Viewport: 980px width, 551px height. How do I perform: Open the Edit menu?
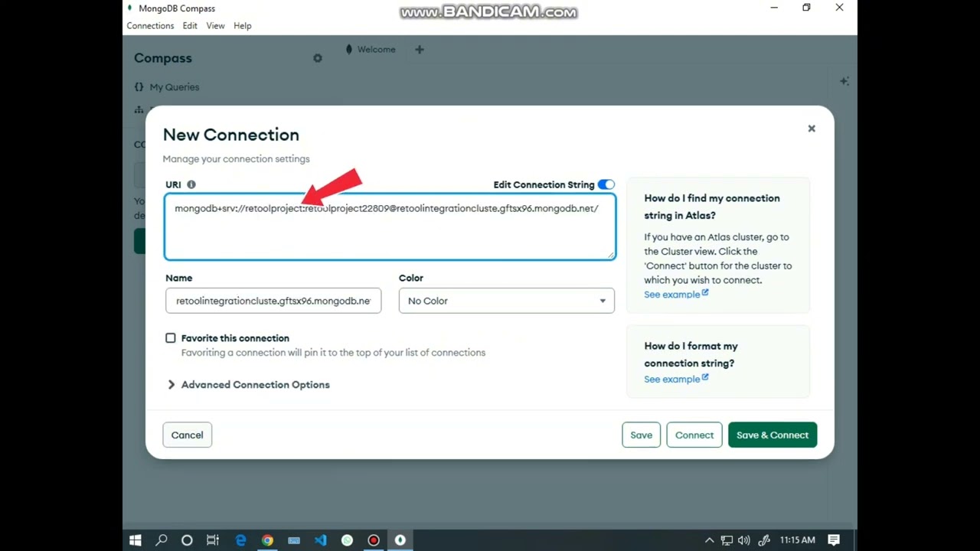coord(190,25)
